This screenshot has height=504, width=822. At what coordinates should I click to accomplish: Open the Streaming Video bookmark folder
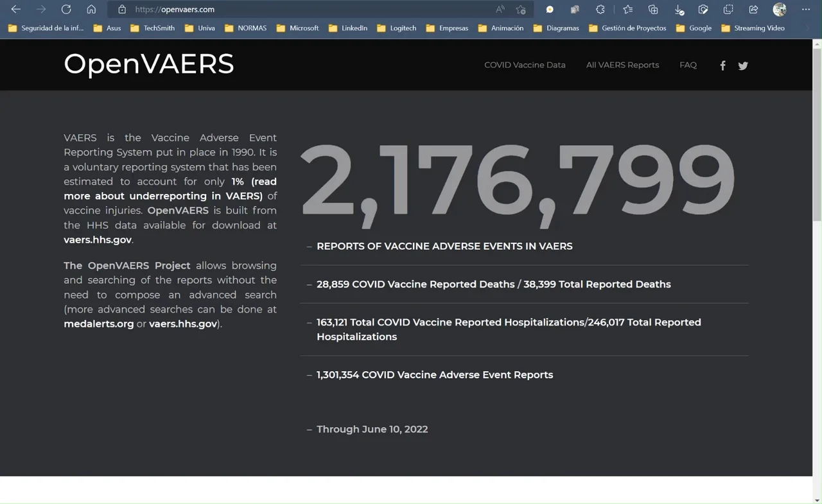tap(753, 28)
